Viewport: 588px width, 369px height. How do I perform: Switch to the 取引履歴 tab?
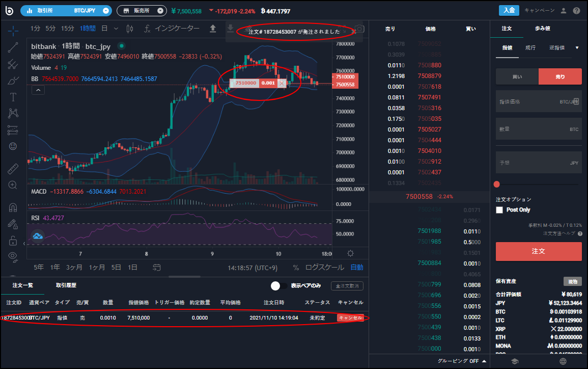66,285
